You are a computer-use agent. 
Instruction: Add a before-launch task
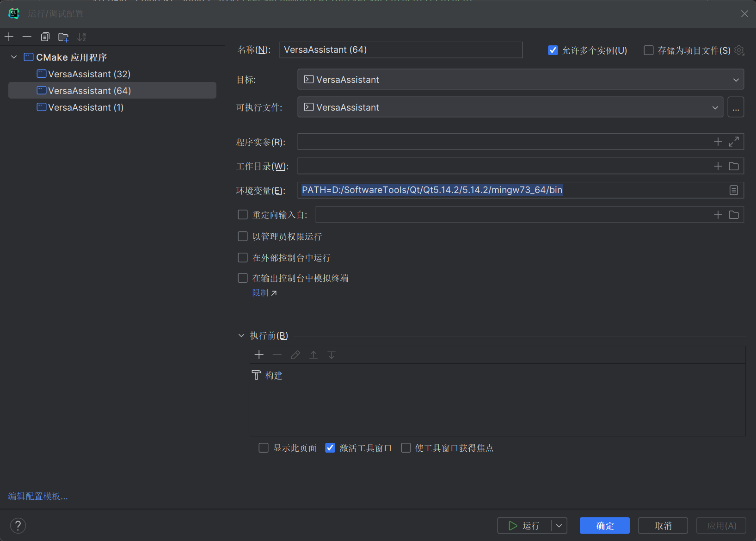(259, 355)
